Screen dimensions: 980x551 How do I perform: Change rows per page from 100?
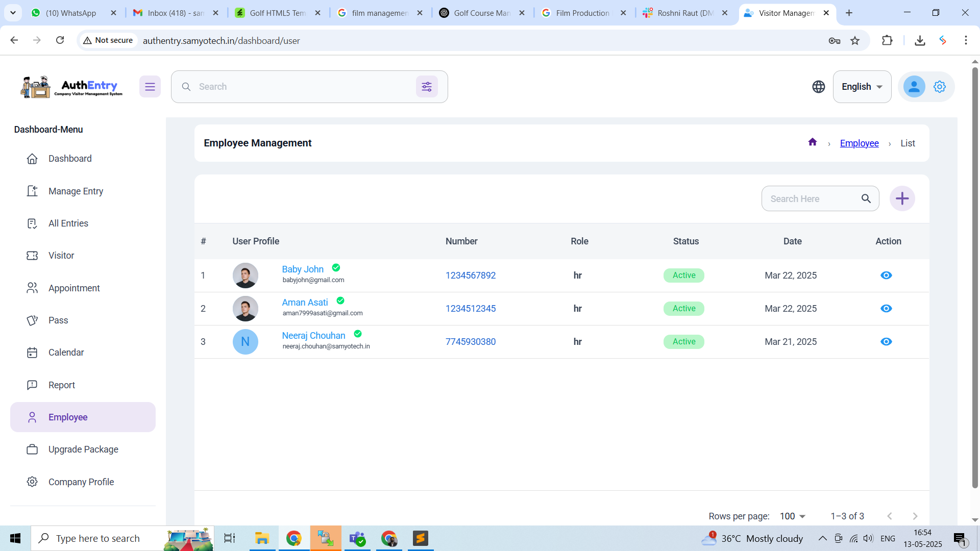pos(792,516)
